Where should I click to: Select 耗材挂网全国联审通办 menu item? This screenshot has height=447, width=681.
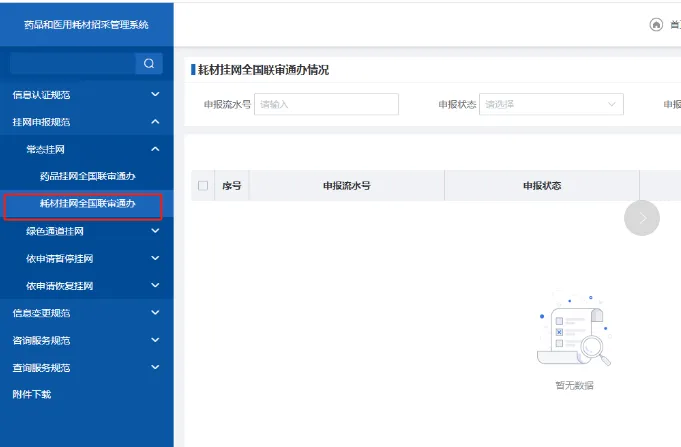pyautogui.click(x=87, y=204)
